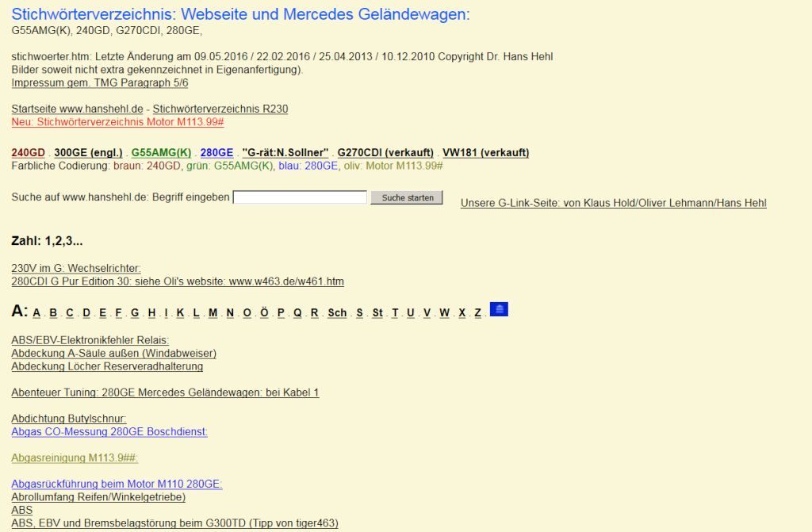This screenshot has width=812, height=532.
Task: Click the blue icon after letter Z
Action: [499, 310]
